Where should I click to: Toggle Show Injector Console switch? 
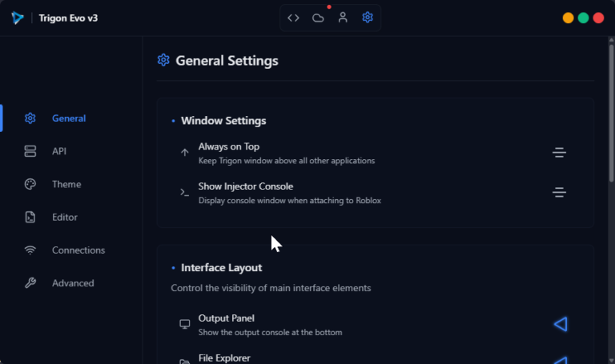click(559, 193)
